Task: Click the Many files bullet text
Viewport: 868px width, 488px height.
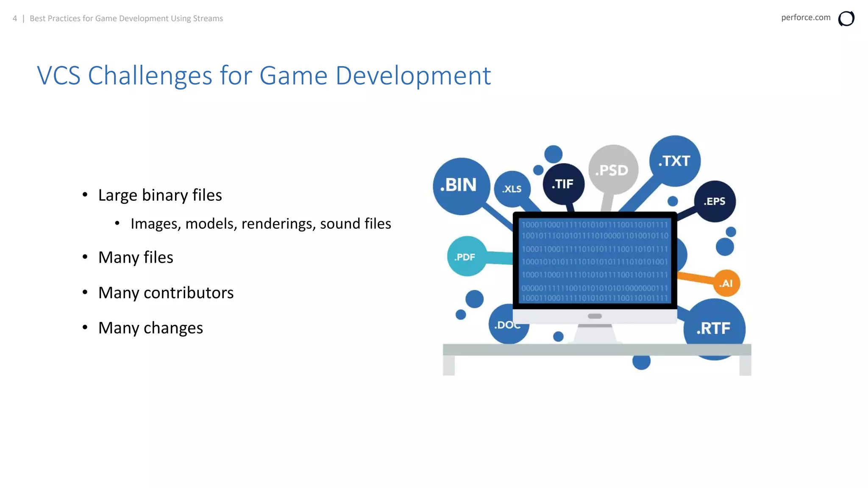Action: (x=136, y=258)
